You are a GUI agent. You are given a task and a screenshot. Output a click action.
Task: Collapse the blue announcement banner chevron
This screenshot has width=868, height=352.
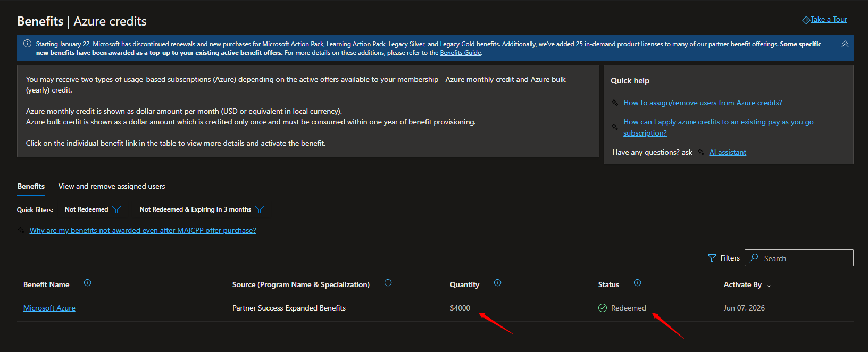click(x=845, y=44)
